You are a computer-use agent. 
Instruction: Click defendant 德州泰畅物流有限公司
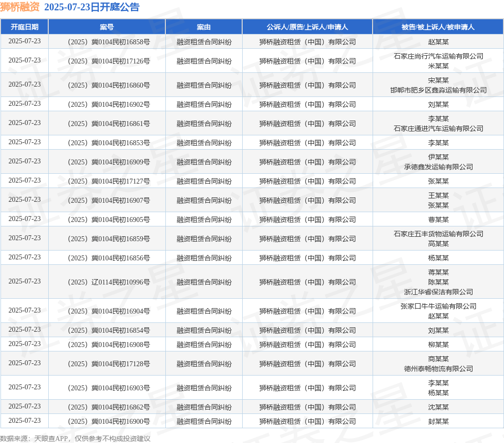pos(439,369)
